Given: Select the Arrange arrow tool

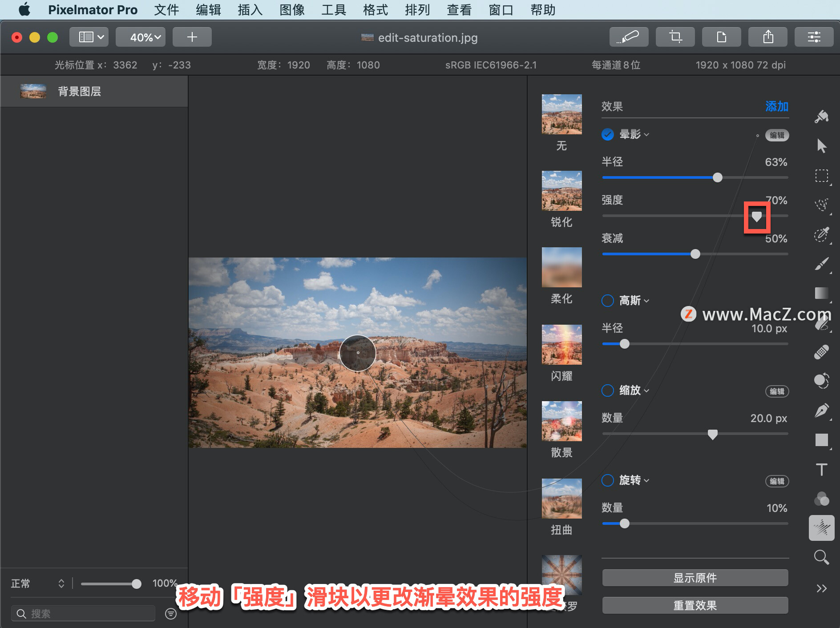Looking at the screenshot, I should tap(821, 146).
